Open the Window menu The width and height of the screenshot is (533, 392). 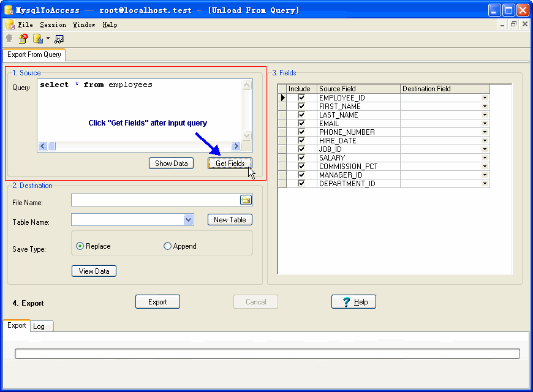84,25
